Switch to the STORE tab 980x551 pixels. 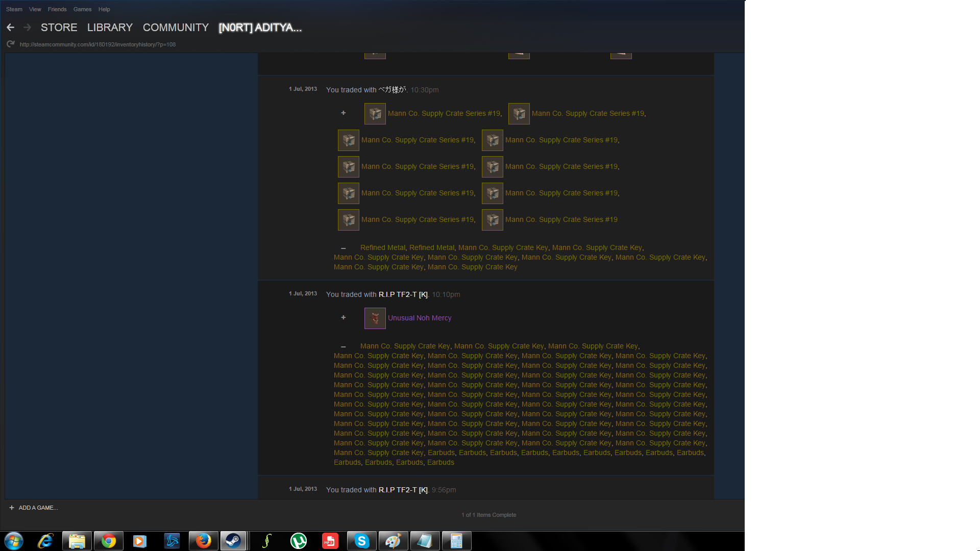click(59, 28)
